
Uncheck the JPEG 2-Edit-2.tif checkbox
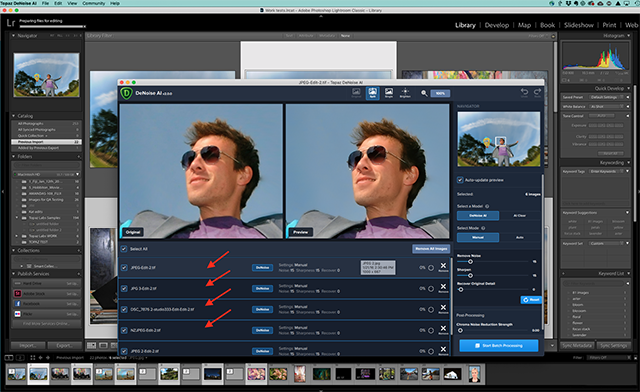[x=124, y=351]
